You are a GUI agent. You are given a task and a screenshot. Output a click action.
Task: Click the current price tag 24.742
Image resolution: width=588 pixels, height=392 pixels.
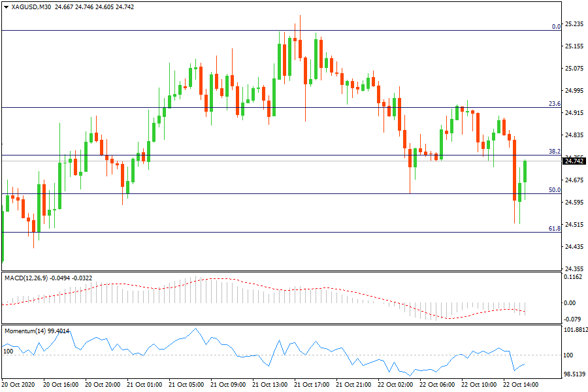pos(574,161)
